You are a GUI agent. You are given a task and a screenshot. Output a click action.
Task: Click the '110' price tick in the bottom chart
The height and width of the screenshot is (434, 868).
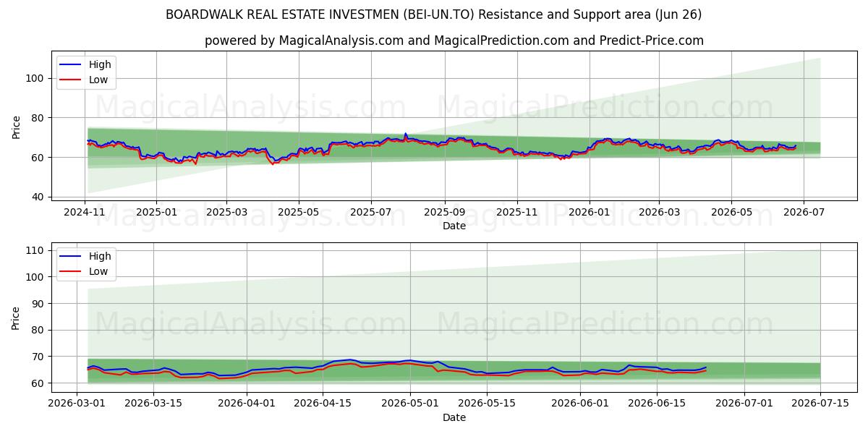36,250
